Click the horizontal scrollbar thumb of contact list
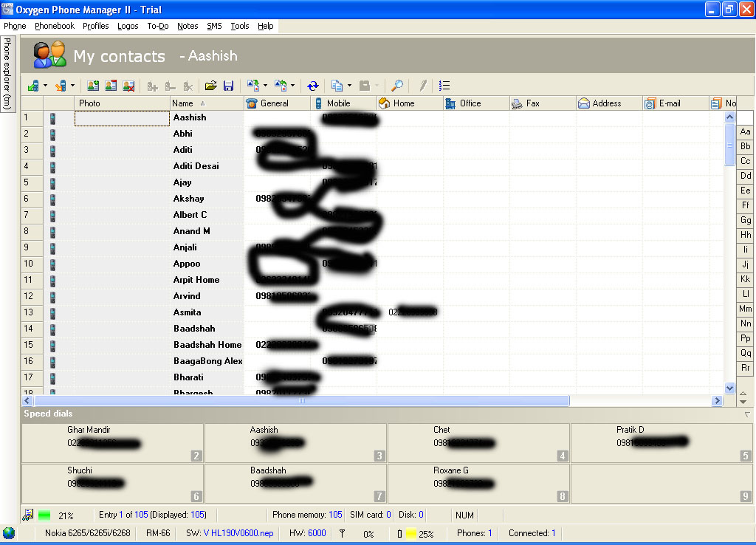Viewport: 756px width, 545px height. click(x=302, y=400)
